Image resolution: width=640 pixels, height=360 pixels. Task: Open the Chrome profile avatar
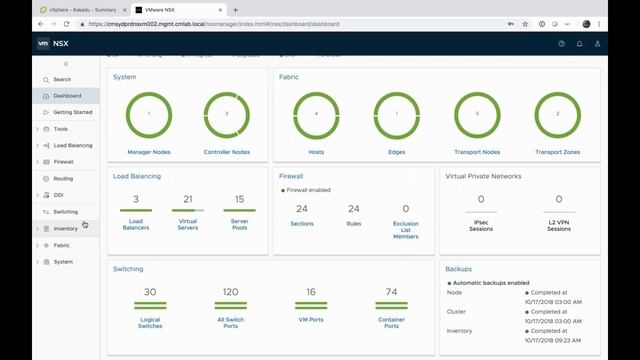[586, 24]
